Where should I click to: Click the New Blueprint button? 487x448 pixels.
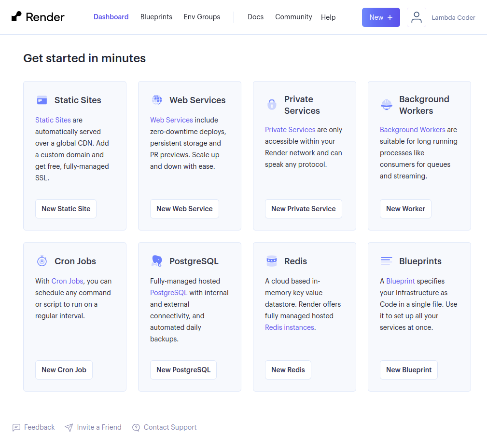[x=409, y=370]
